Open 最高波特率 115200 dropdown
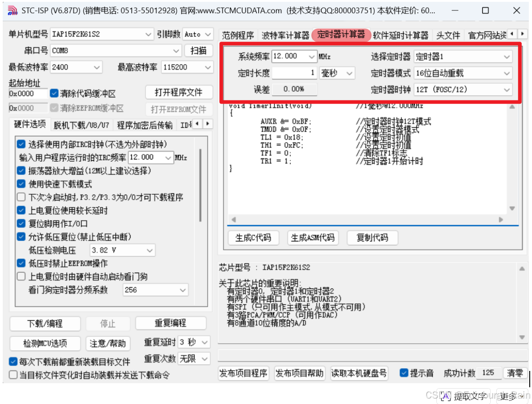532x404 pixels. point(187,67)
